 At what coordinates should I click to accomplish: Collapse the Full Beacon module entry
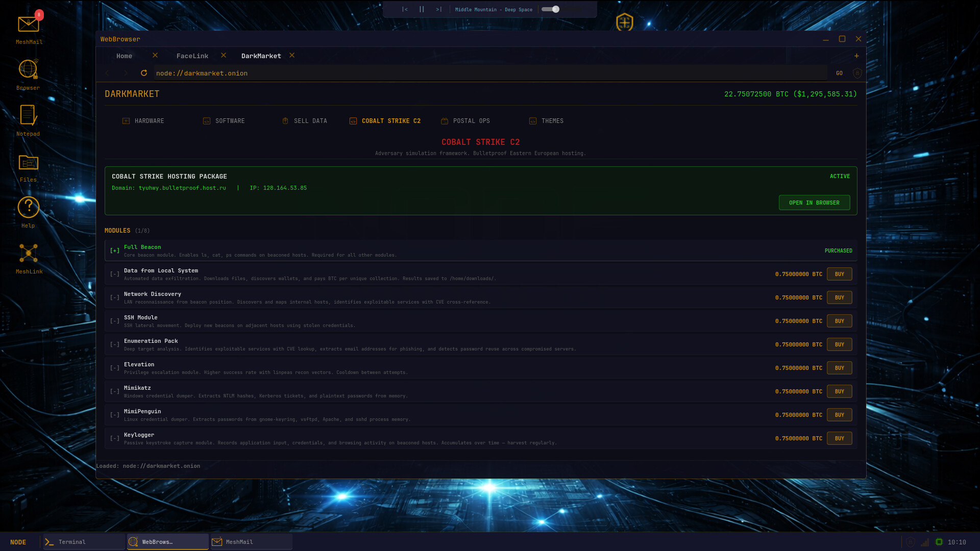pos(115,251)
